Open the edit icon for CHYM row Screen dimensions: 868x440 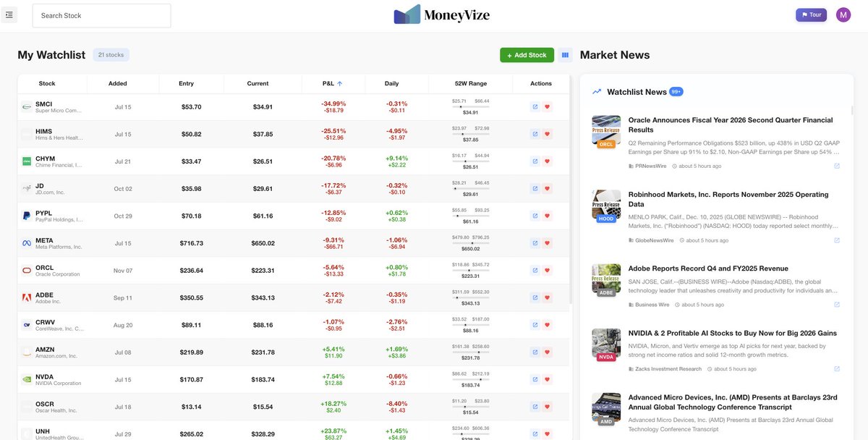click(x=535, y=161)
